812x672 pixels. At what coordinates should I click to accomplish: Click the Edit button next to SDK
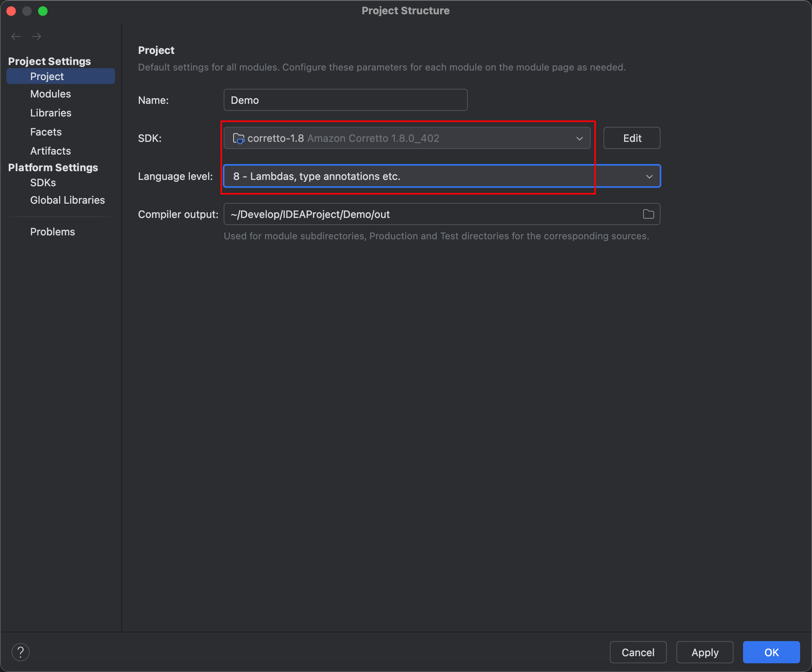632,138
